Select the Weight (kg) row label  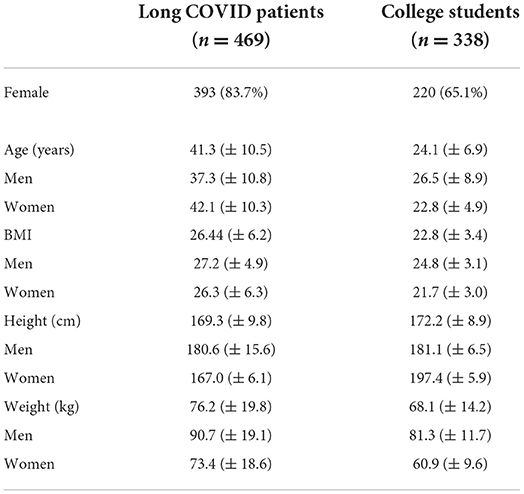[x=42, y=407]
